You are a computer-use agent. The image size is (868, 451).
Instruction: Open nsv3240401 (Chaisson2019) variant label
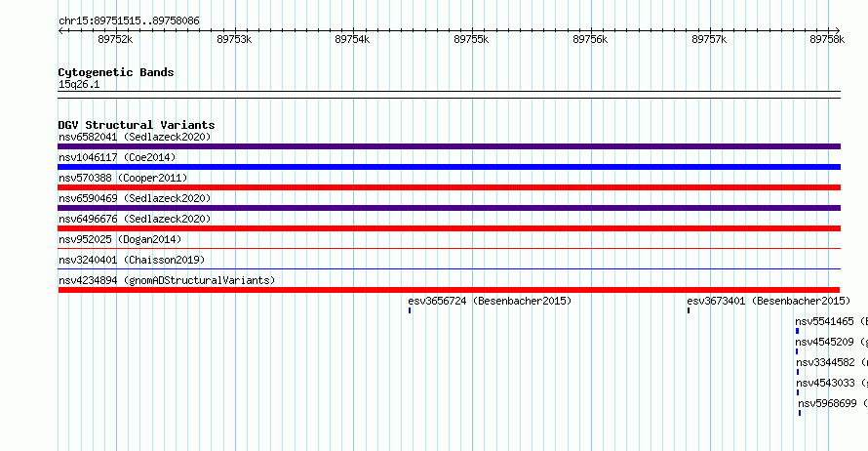[132, 260]
